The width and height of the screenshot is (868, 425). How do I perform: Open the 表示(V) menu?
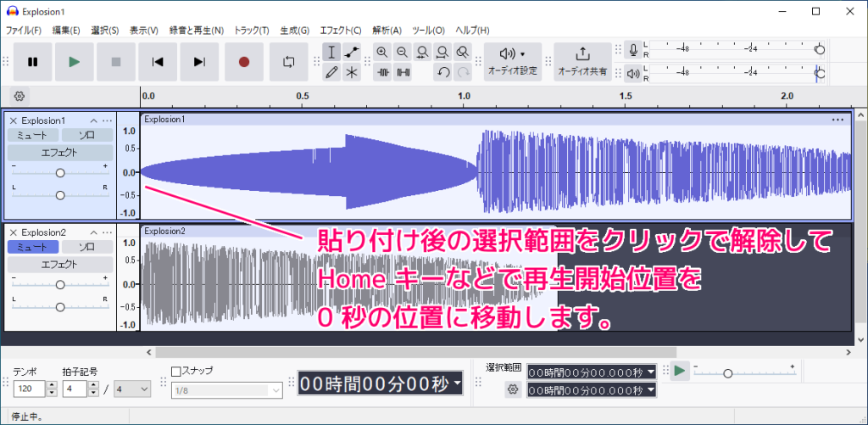144,31
